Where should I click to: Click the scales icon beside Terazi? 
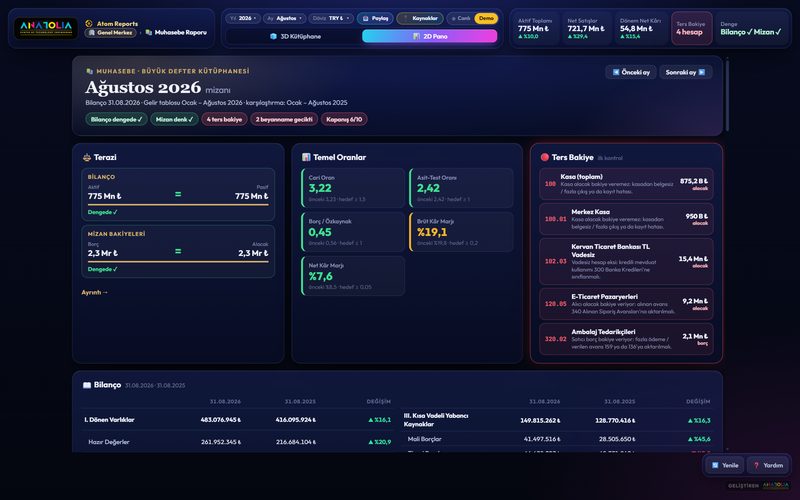point(87,157)
